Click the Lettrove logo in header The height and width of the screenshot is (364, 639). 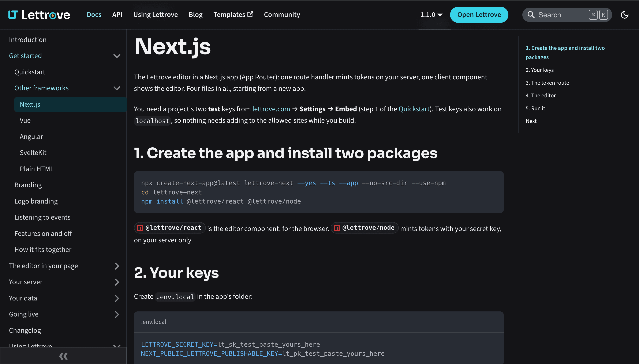tap(39, 15)
